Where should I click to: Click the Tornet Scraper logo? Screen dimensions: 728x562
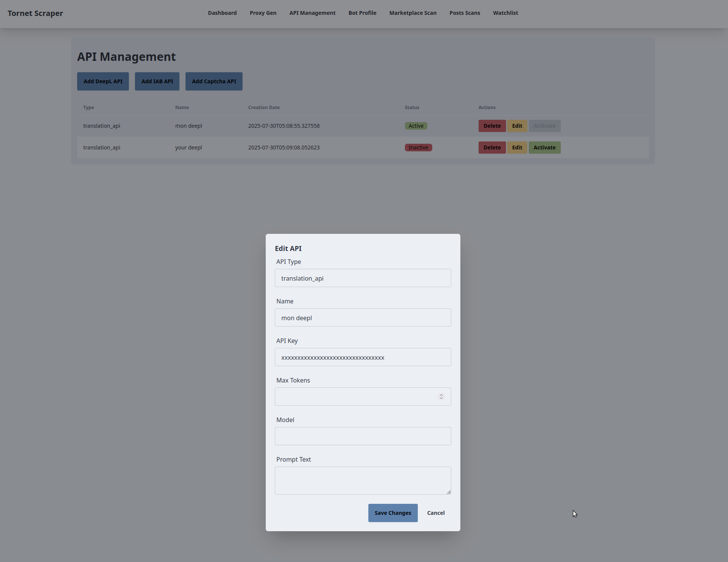pyautogui.click(x=35, y=13)
